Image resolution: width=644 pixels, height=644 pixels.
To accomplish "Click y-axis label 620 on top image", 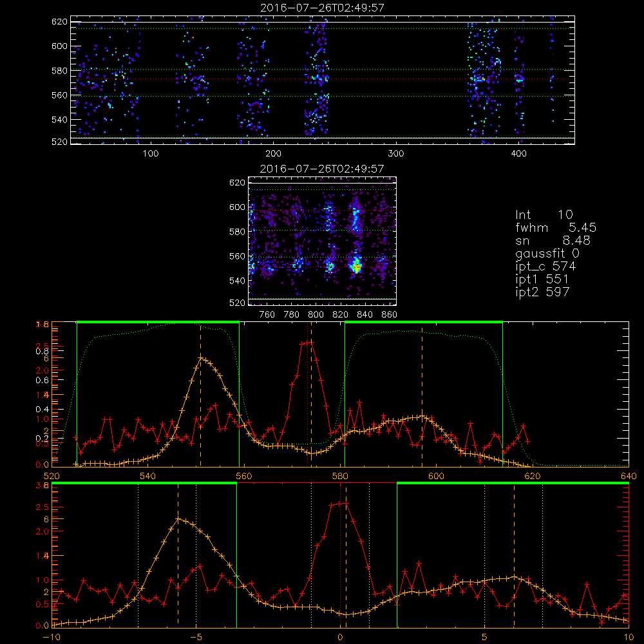I will (59, 21).
